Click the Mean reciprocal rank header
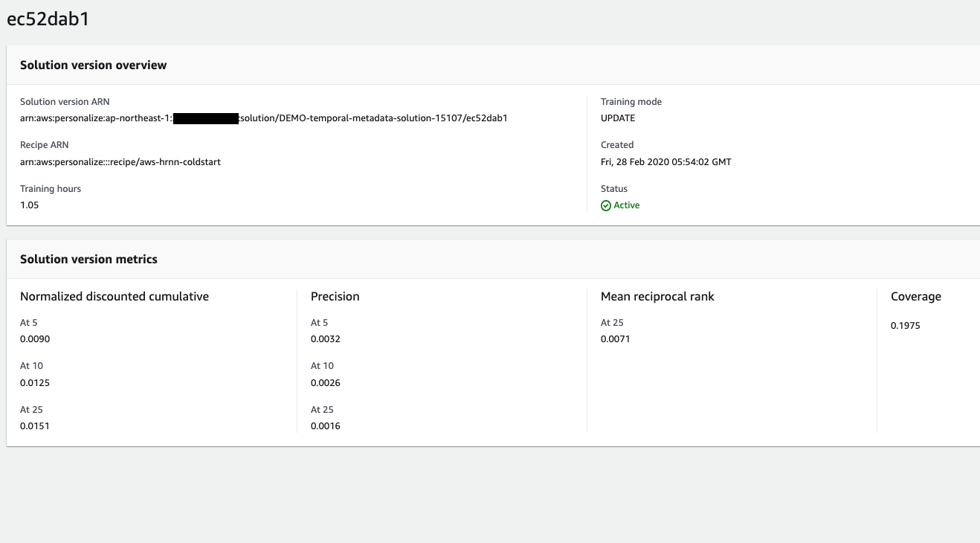Viewport: 980px width, 543px height. point(657,296)
